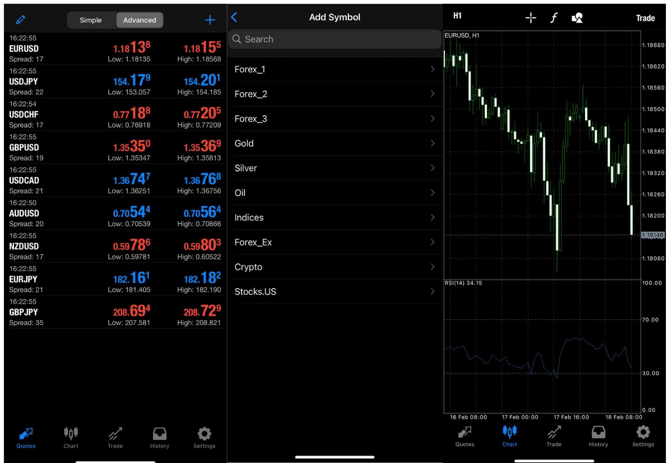Click the symbol Search field
Screen dimensions: 669x463
click(334, 39)
